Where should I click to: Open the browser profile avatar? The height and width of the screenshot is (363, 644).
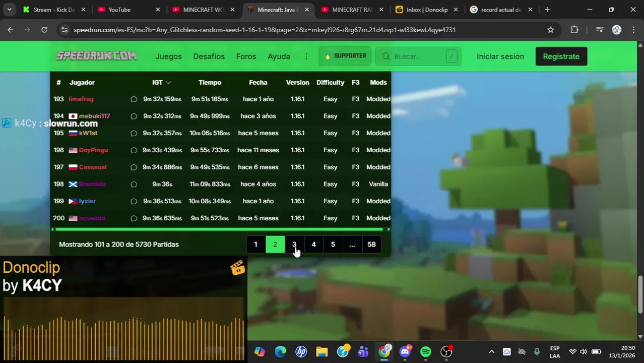[616, 30]
